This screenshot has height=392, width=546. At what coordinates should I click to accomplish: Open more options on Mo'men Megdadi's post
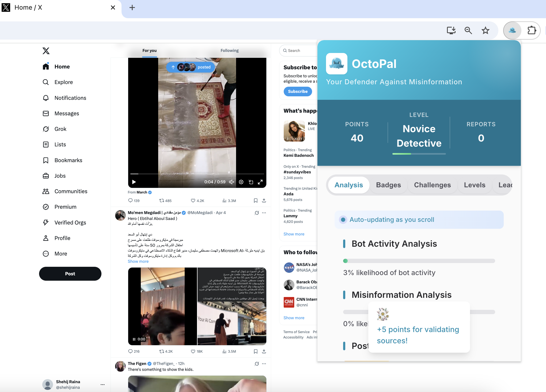(264, 213)
